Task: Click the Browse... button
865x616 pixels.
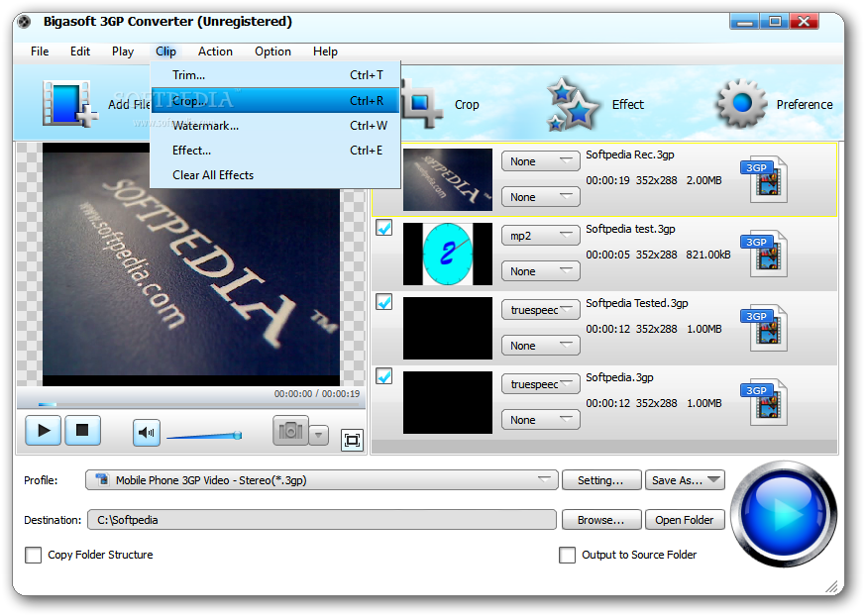Action: coord(601,520)
